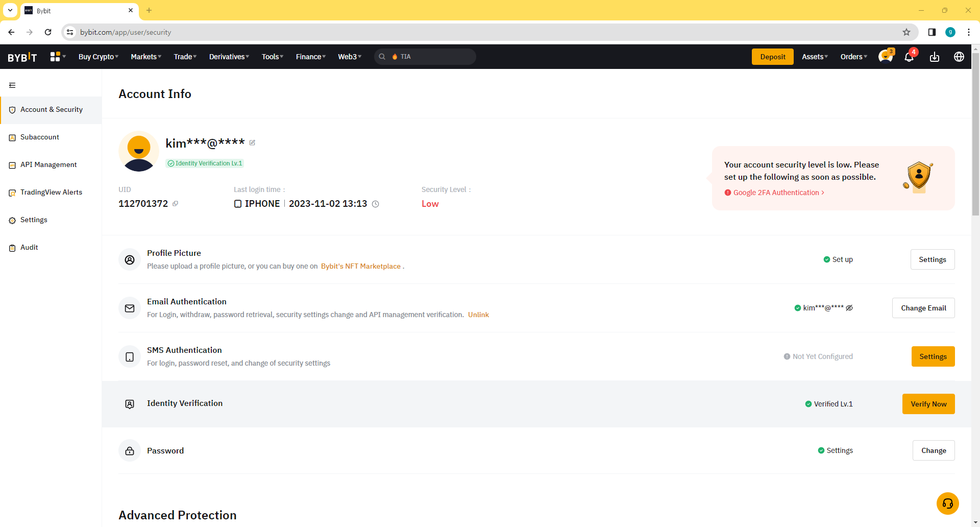Expand the Derivatives dropdown menu

coord(229,57)
